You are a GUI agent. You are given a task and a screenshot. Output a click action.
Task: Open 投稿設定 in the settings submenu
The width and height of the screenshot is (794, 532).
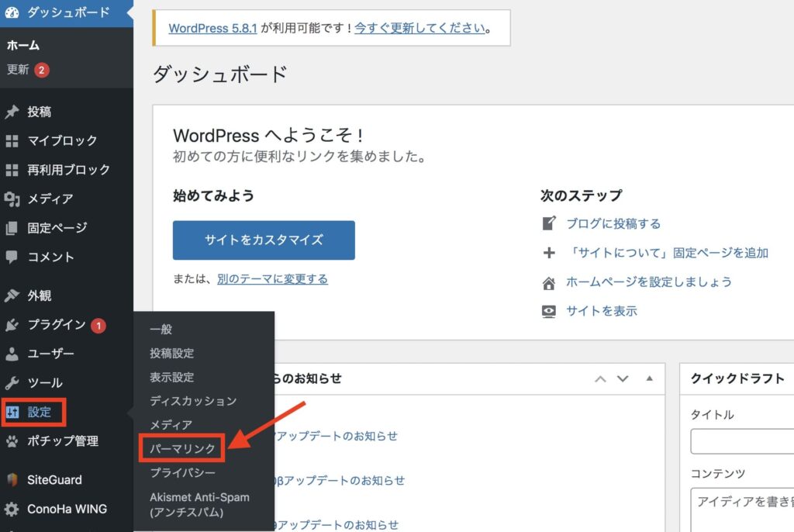[171, 353]
